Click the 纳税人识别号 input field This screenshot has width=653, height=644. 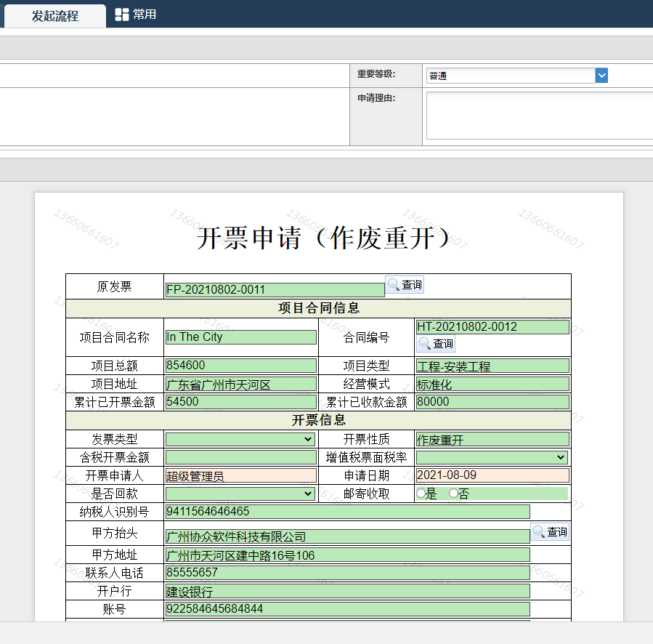tap(347, 512)
